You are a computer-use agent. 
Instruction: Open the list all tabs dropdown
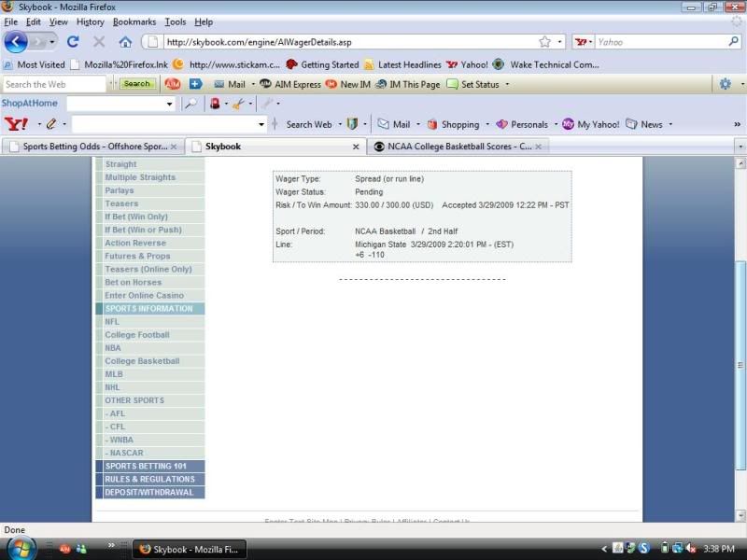coord(740,147)
